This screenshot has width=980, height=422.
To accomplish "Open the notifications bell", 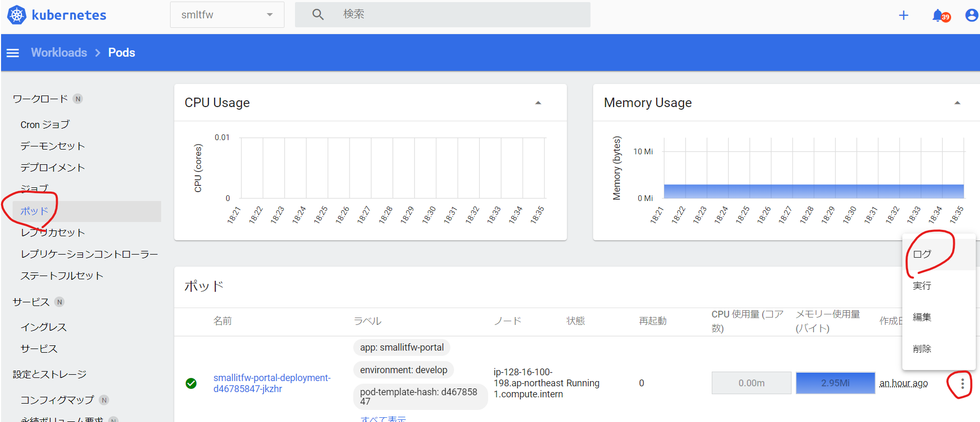I will (x=938, y=16).
